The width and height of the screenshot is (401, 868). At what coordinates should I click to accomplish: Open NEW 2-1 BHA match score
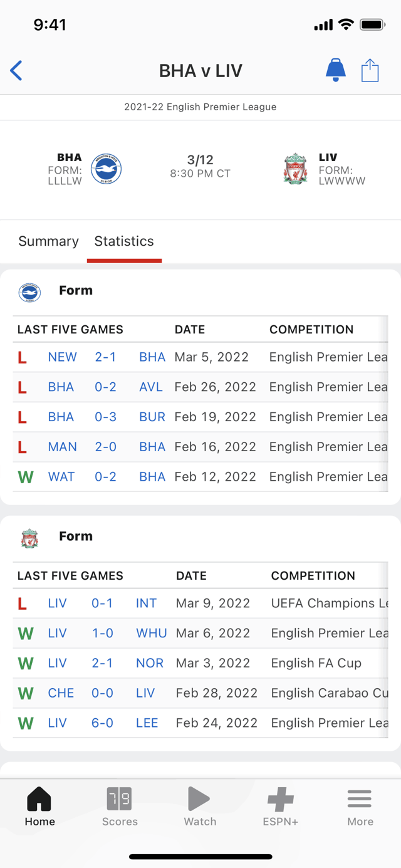click(x=105, y=357)
